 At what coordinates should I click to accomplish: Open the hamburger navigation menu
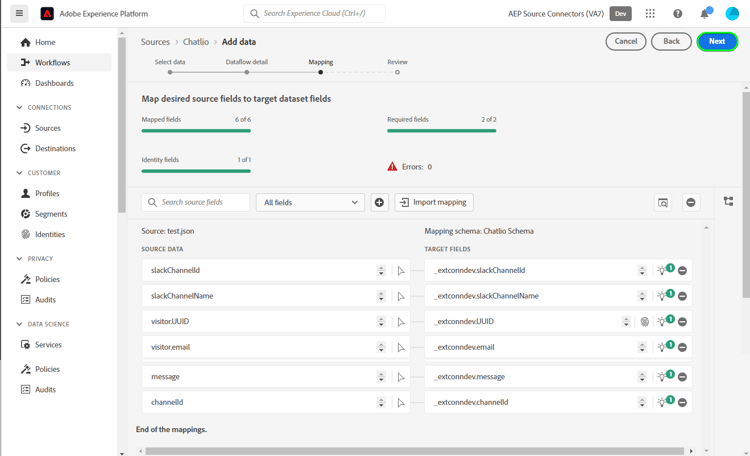point(19,13)
